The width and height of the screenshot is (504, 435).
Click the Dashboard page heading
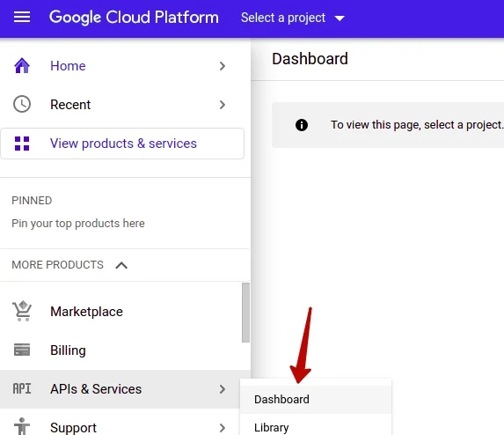click(x=310, y=59)
